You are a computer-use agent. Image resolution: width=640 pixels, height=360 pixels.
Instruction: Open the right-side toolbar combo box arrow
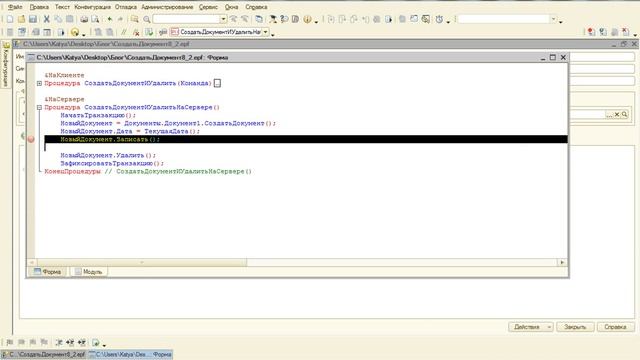coord(553,19)
